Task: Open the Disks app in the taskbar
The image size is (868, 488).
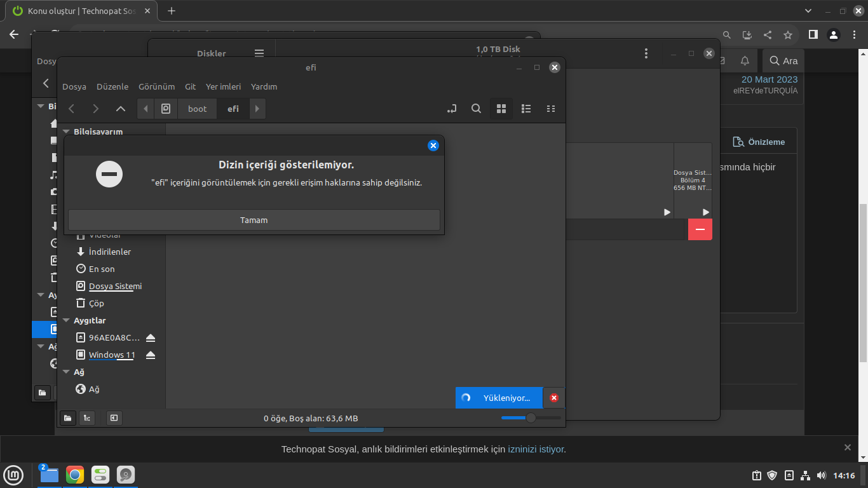Action: 126,475
